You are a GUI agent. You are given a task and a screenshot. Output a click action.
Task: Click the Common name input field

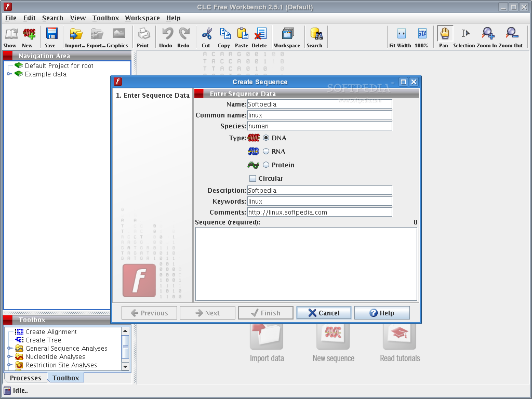(320, 115)
